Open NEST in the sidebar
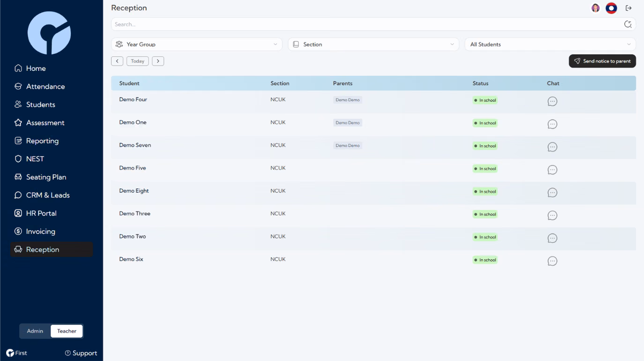 pos(52,159)
